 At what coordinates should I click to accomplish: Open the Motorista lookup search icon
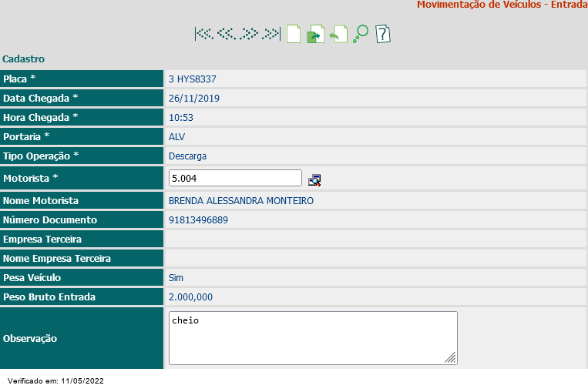314,180
